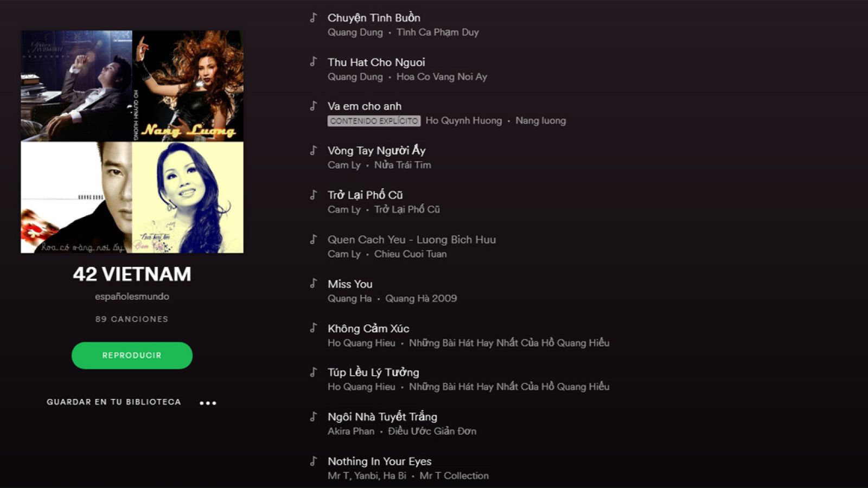This screenshot has height=488, width=868.
Task: Go to the Nang luong album
Action: coord(540,120)
